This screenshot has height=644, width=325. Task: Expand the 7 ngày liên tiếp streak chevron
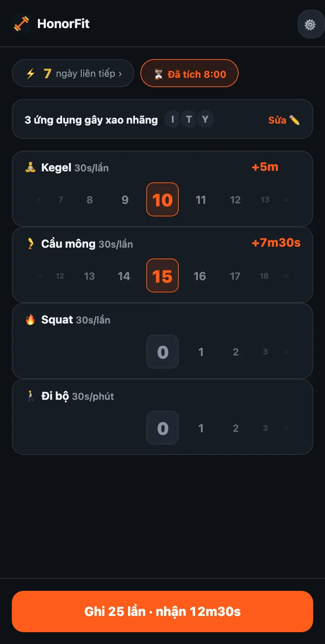tap(120, 74)
